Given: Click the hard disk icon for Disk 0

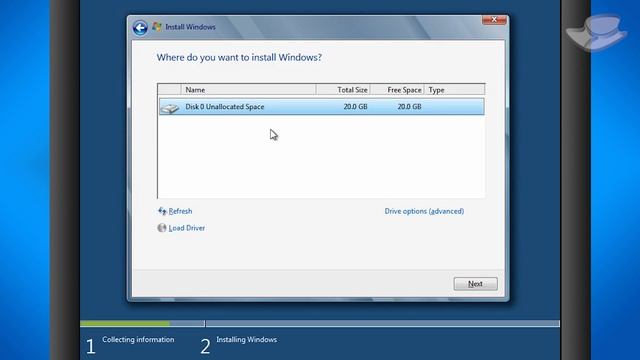Looking at the screenshot, I should (170, 108).
